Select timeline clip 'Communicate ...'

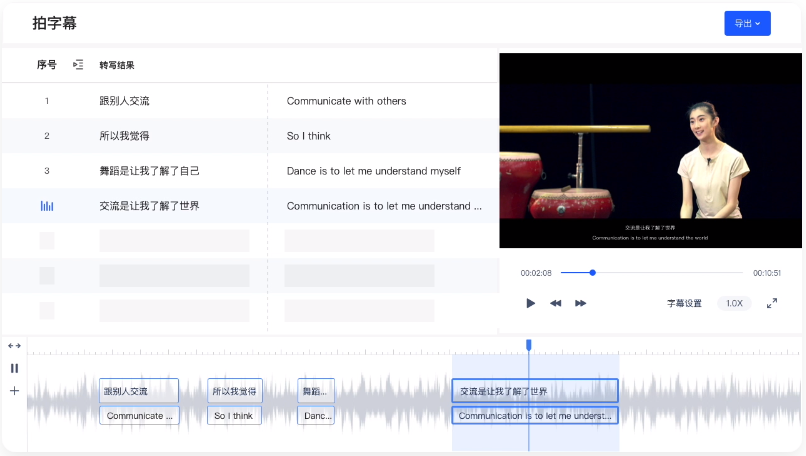139,415
